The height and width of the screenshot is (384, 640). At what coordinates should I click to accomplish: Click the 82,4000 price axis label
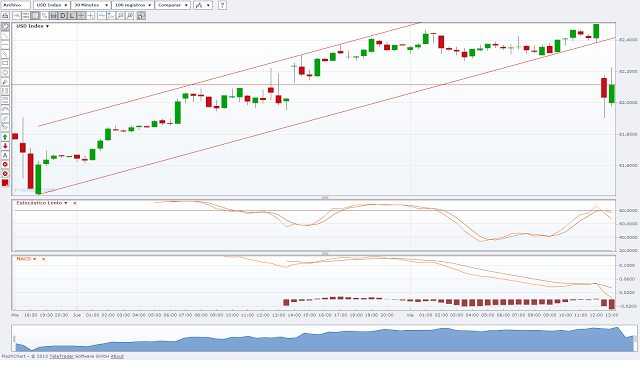628,40
